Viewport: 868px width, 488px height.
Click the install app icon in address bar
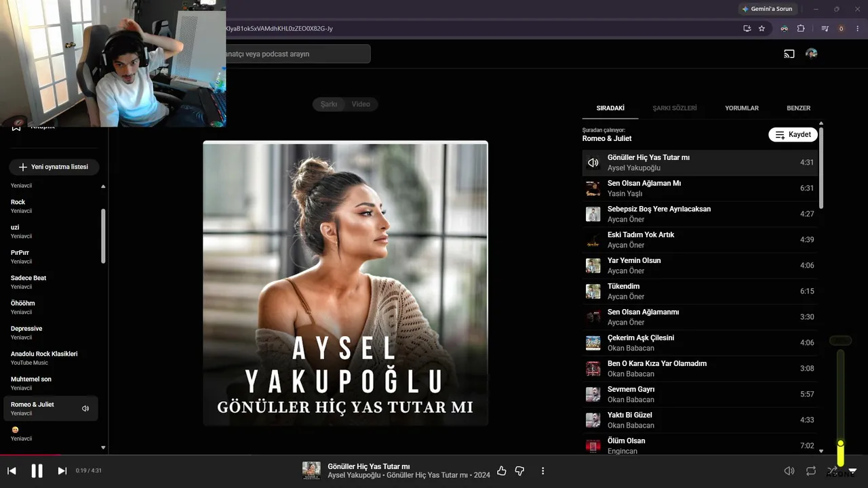tap(747, 28)
